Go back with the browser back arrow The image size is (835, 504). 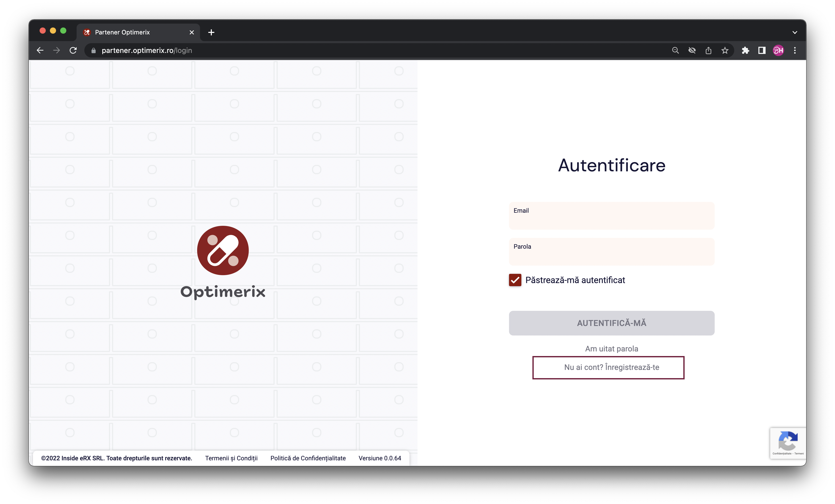click(x=40, y=50)
